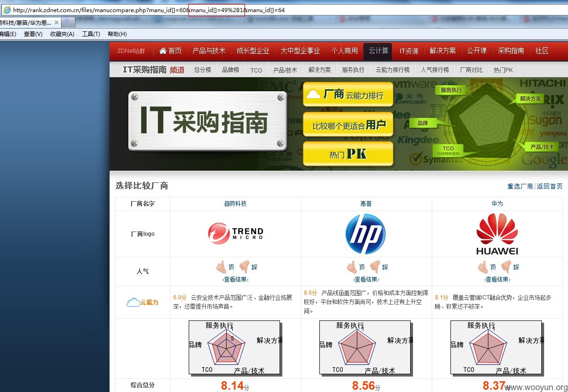This screenshot has width=568, height=392.
Task: Close the browser tab via its X
Action: 57,22
